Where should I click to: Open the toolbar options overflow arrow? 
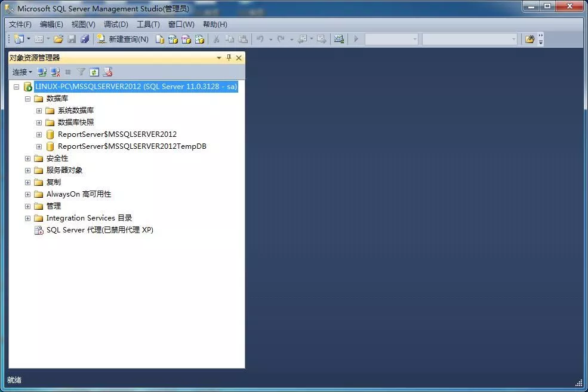coord(541,39)
